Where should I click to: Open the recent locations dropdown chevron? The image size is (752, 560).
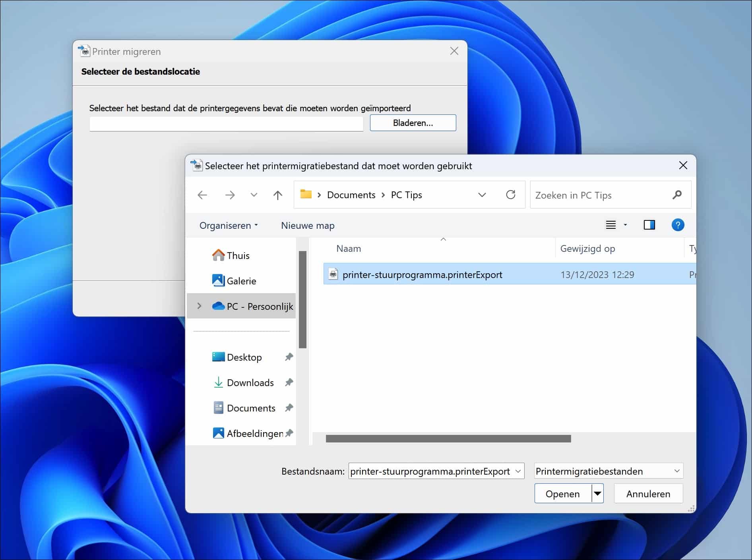click(254, 195)
